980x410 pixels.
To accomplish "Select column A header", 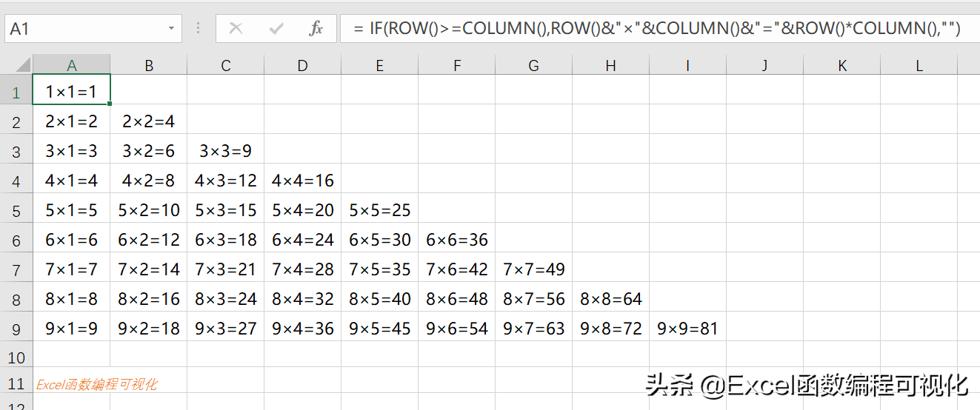I will click(x=72, y=65).
